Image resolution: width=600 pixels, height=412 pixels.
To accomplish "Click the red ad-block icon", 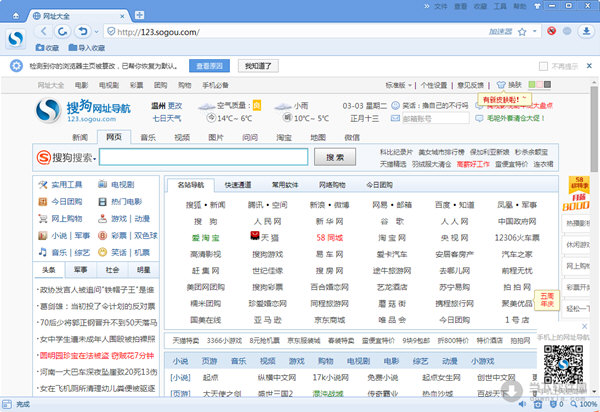I will (551, 31).
